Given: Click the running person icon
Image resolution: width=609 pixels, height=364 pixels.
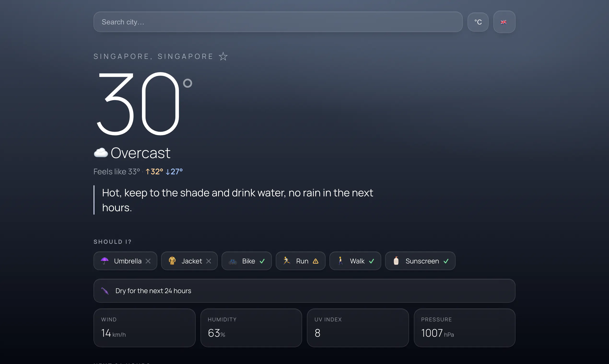Looking at the screenshot, I should (287, 261).
